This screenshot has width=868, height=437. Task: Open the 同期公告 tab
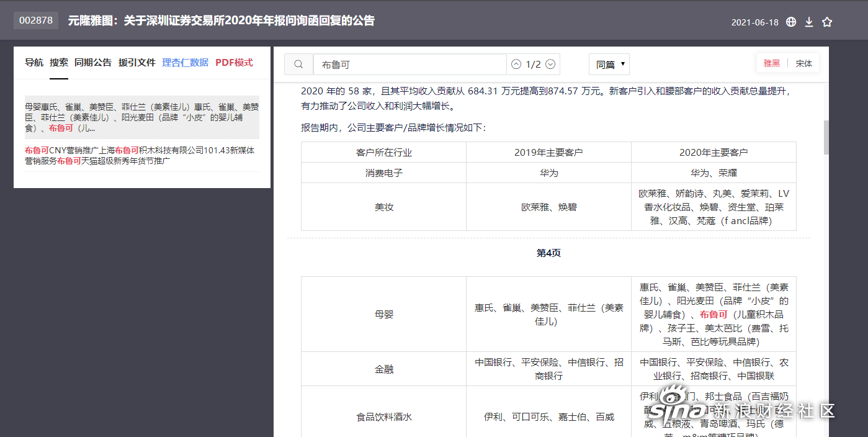[93, 63]
